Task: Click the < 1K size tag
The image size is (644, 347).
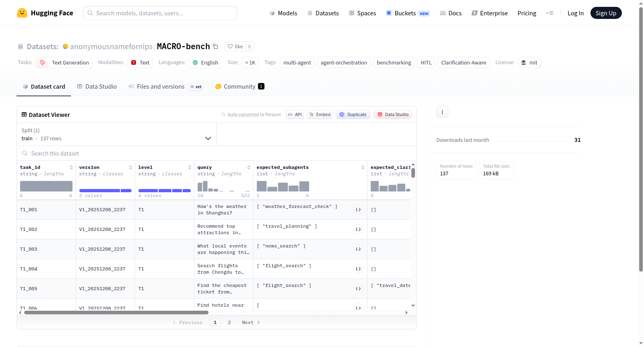Action: click(x=250, y=62)
